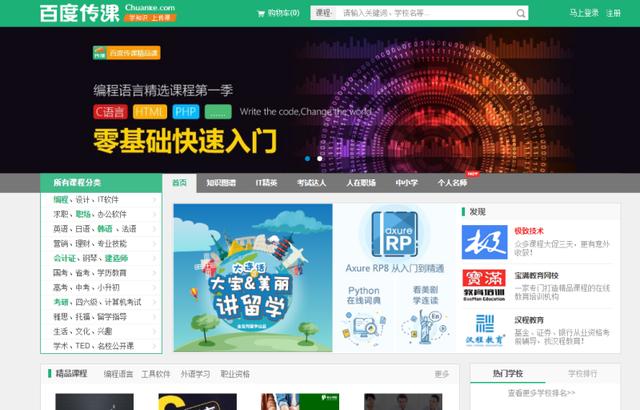640x410 pixels.
Task: Open the 宝满教育网校 title link
Action: point(536,276)
